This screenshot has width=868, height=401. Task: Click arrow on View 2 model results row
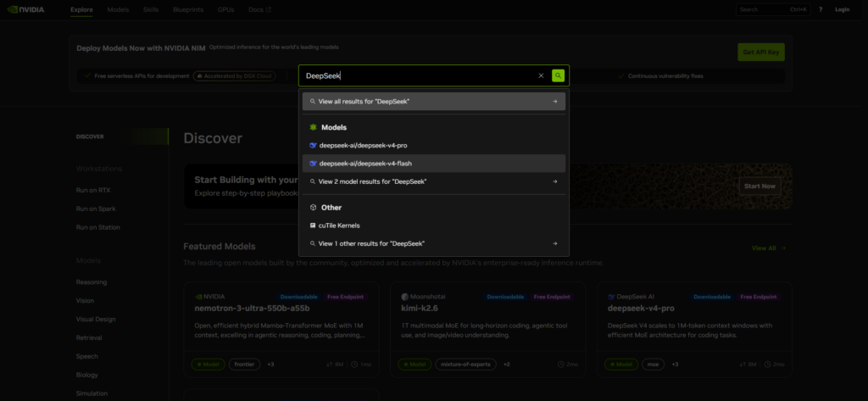tap(554, 181)
